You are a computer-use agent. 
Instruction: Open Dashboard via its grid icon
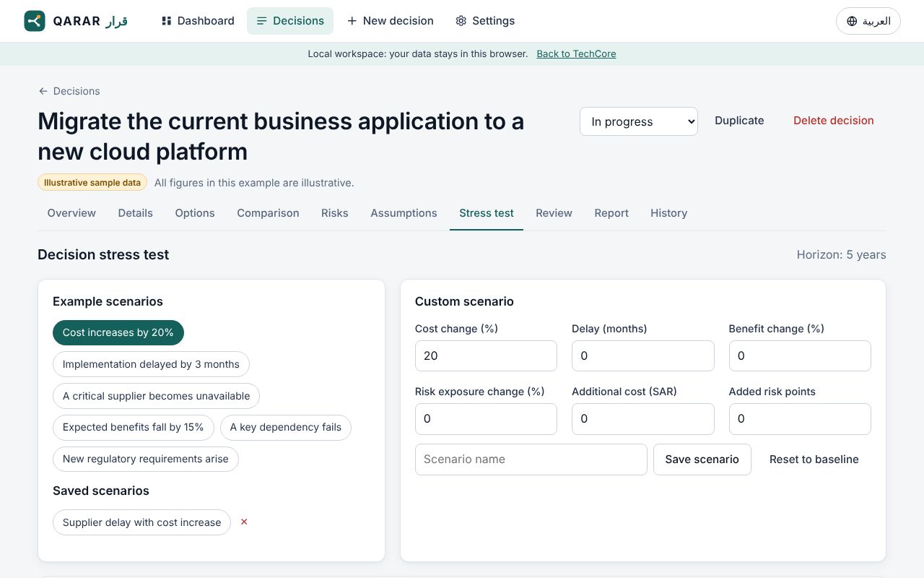167,21
